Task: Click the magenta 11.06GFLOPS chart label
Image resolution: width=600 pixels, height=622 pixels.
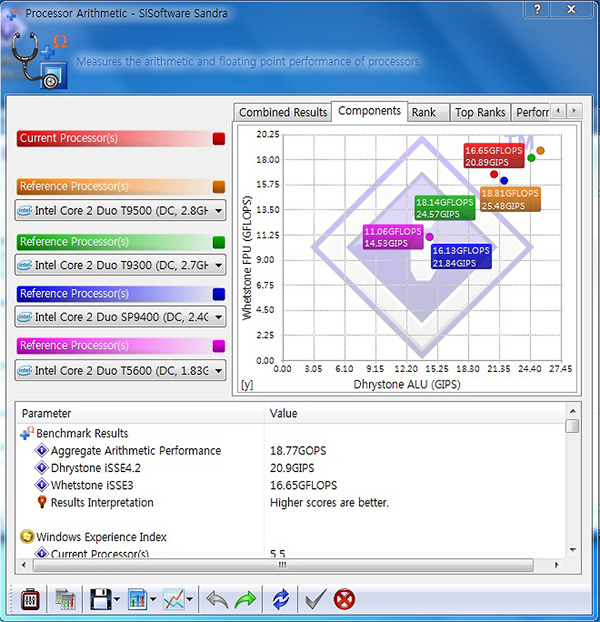Action: tap(393, 237)
